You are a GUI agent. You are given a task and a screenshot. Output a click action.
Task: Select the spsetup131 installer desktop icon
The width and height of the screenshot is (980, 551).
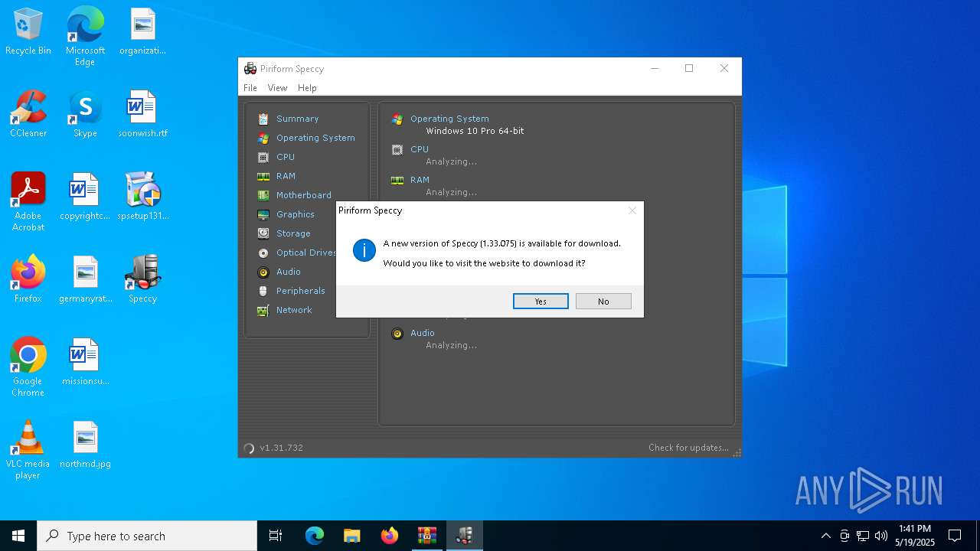(x=142, y=197)
